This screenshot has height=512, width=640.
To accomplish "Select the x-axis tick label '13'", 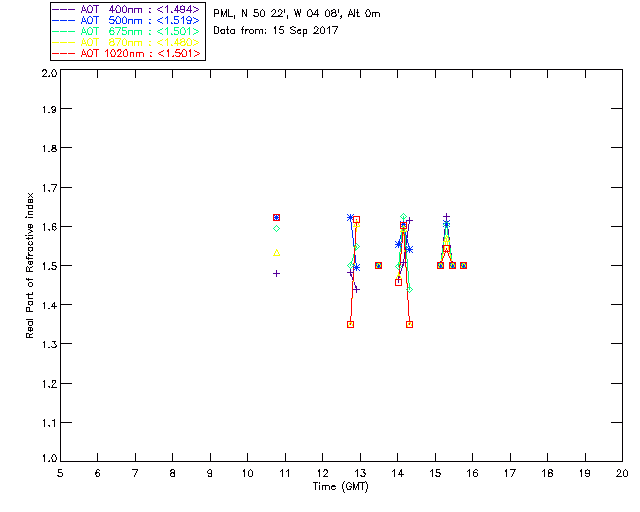I will [360, 473].
